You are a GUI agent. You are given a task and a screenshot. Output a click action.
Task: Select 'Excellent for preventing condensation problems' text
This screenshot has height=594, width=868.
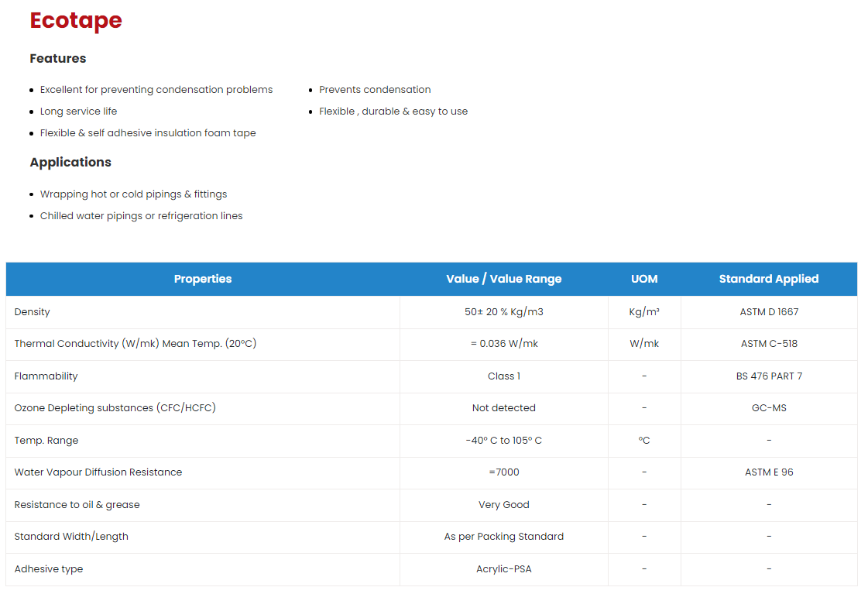click(x=156, y=90)
